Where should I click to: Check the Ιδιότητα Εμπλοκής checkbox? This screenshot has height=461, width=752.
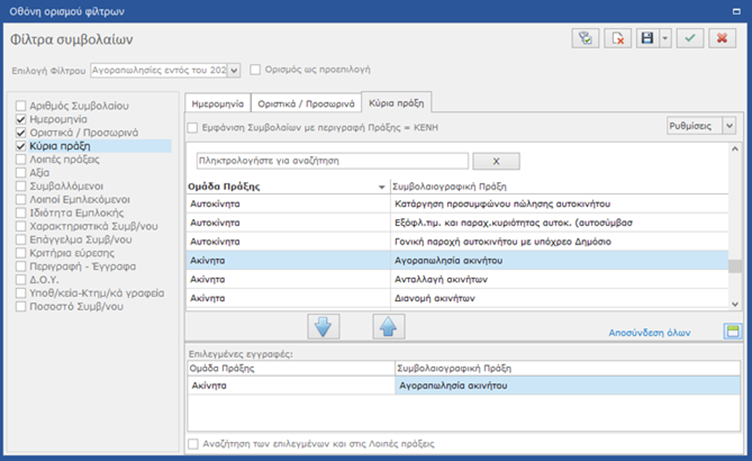coord(21,213)
